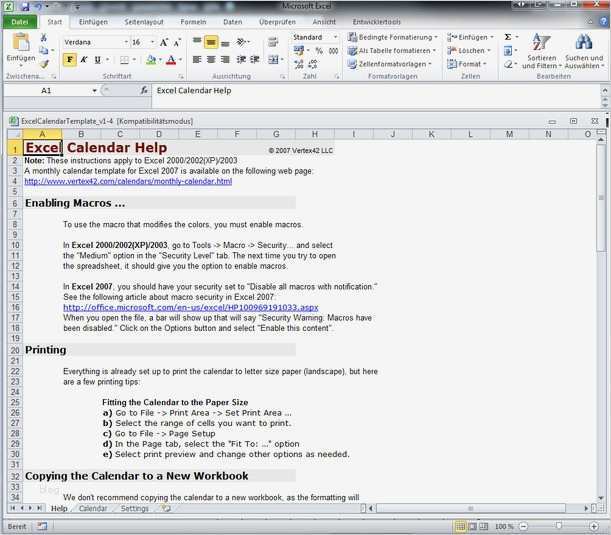
Task: Click the copy icon in clipboard group
Action: pos(44,51)
